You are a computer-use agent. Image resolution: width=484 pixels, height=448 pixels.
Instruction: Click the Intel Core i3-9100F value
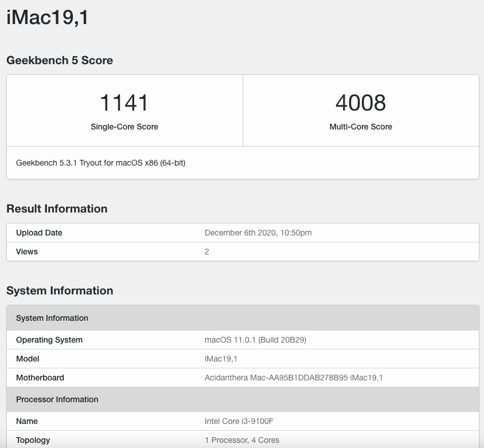(239, 421)
